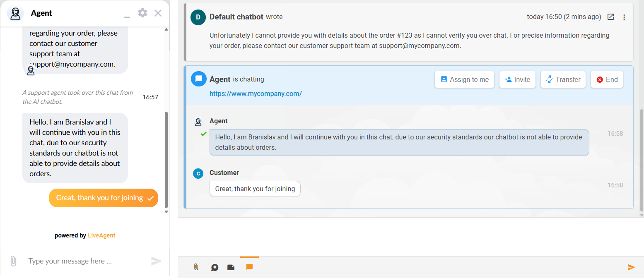Open the mycompany.com URL link
The height and width of the screenshot is (278, 644).
pyautogui.click(x=256, y=93)
